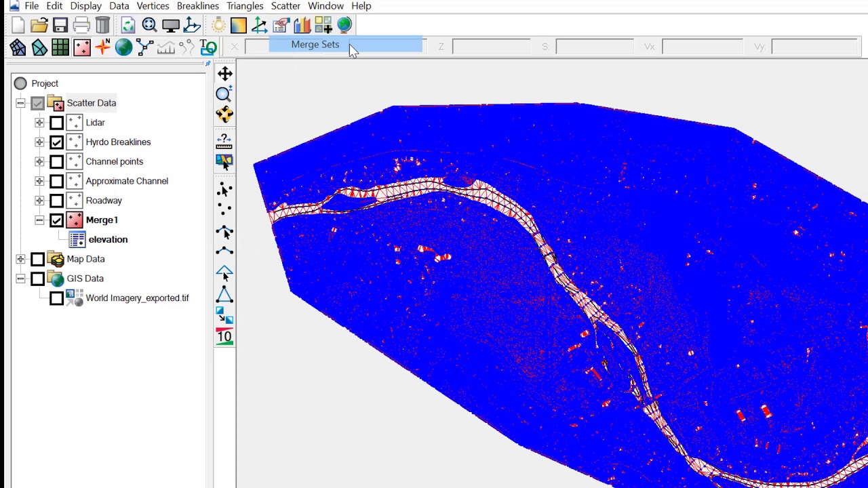Collapse the Scatter Data tree node
This screenshot has height=488, width=868.
(x=20, y=103)
